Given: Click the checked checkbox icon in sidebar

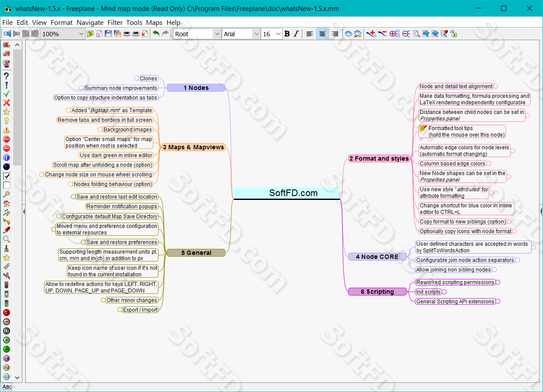Looking at the screenshot, I should [6, 176].
